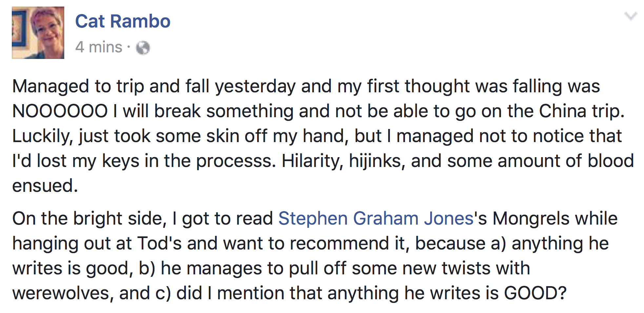644x313 pixels.
Task: Visit the Cat Rambo profile name link
Action: pyautogui.click(x=123, y=21)
